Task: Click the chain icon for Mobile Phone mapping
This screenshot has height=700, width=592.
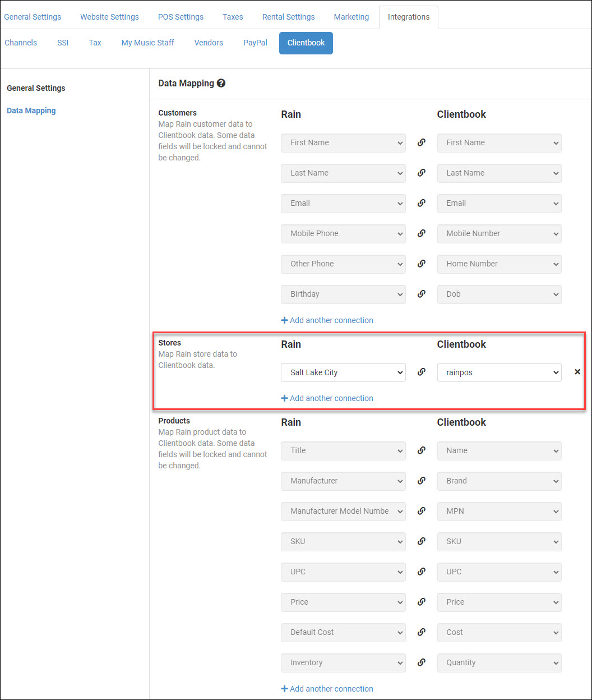Action: [422, 233]
